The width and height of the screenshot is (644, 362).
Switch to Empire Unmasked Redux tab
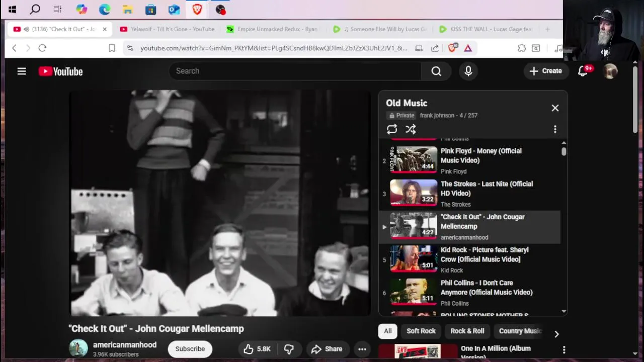[274, 29]
